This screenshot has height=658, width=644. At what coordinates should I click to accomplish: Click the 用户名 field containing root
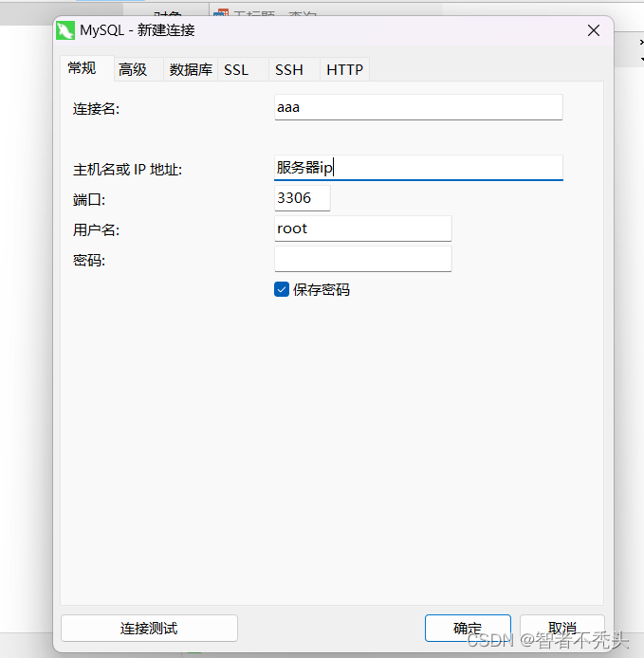(362, 228)
